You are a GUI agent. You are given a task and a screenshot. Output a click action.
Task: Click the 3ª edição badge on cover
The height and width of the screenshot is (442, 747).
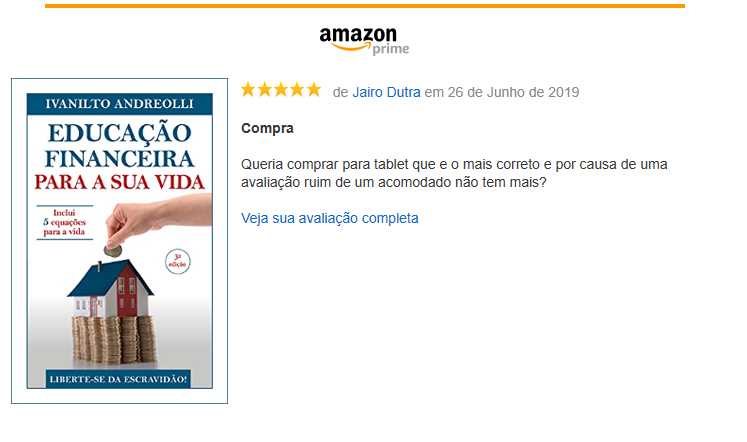pos(178,261)
